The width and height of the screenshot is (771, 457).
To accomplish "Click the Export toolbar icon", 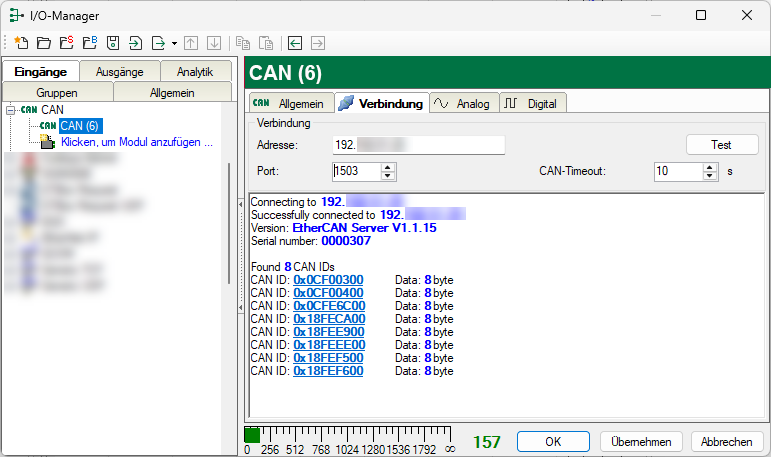I will (x=158, y=43).
